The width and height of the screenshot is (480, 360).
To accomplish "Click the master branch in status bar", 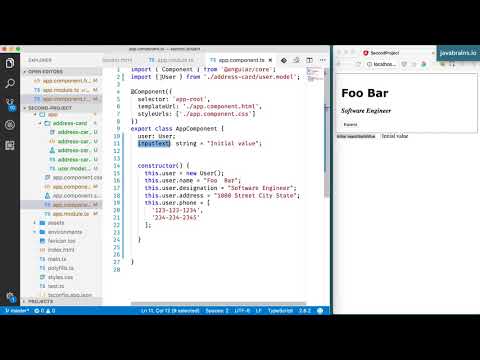I will click(17, 311).
